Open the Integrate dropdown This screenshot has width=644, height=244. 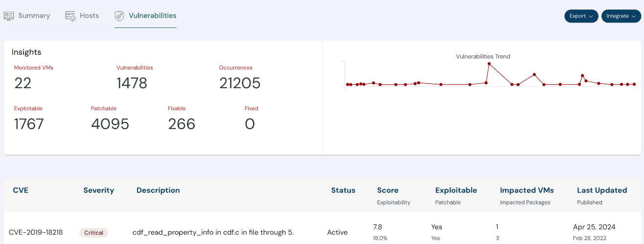click(621, 16)
